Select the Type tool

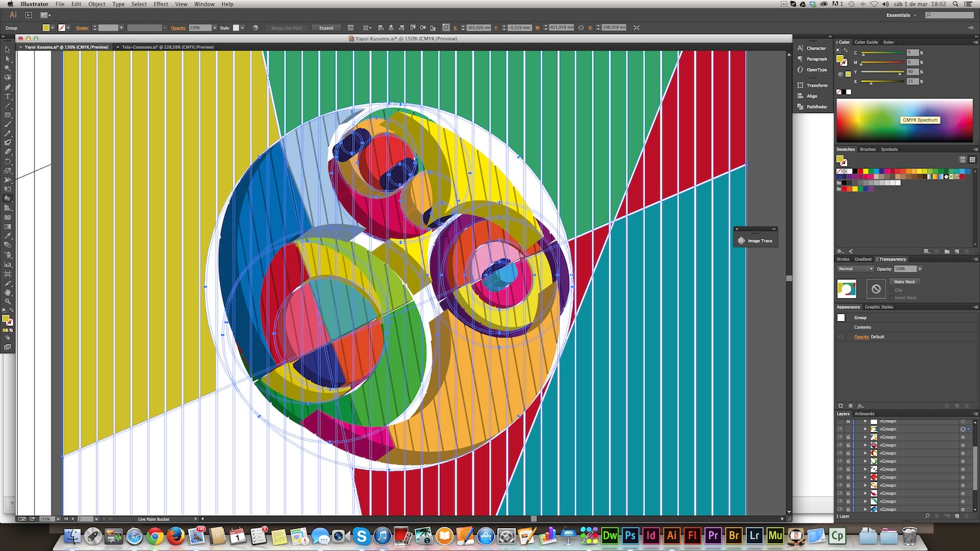(8, 96)
